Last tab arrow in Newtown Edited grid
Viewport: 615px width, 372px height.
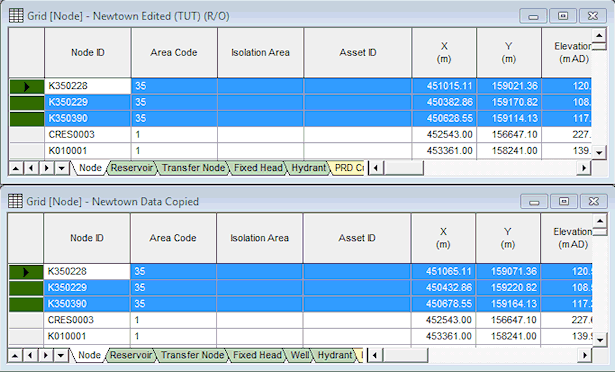62,168
